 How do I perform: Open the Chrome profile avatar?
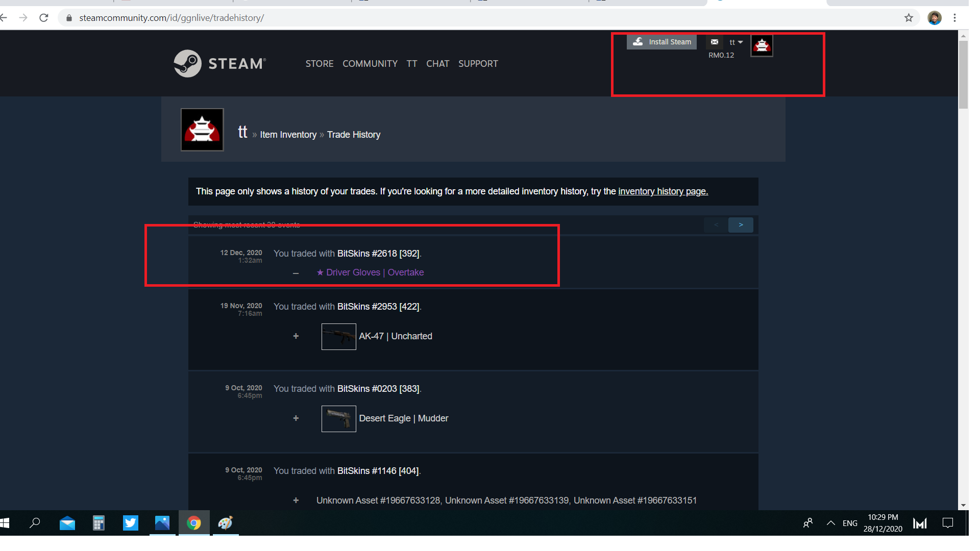pos(935,18)
